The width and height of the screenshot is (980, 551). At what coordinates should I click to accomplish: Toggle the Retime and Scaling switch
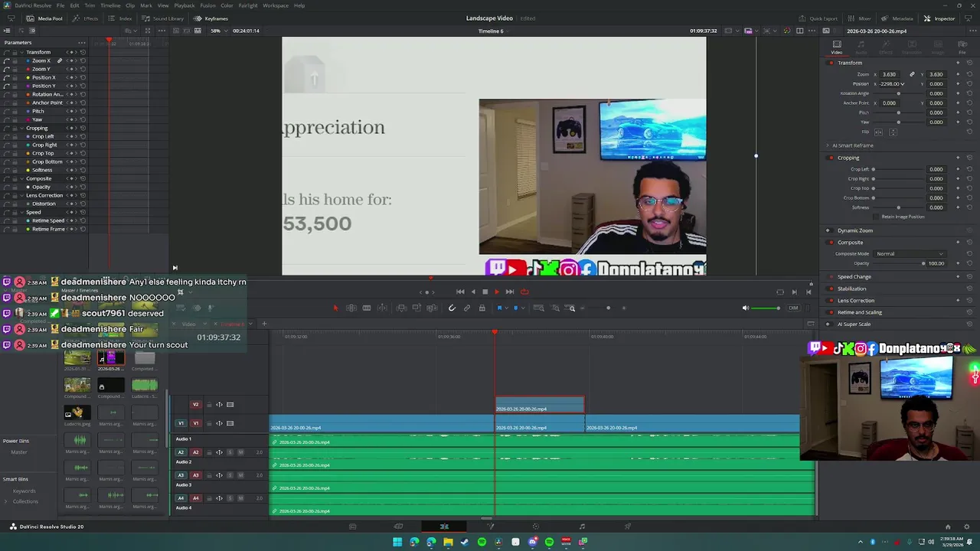point(831,312)
